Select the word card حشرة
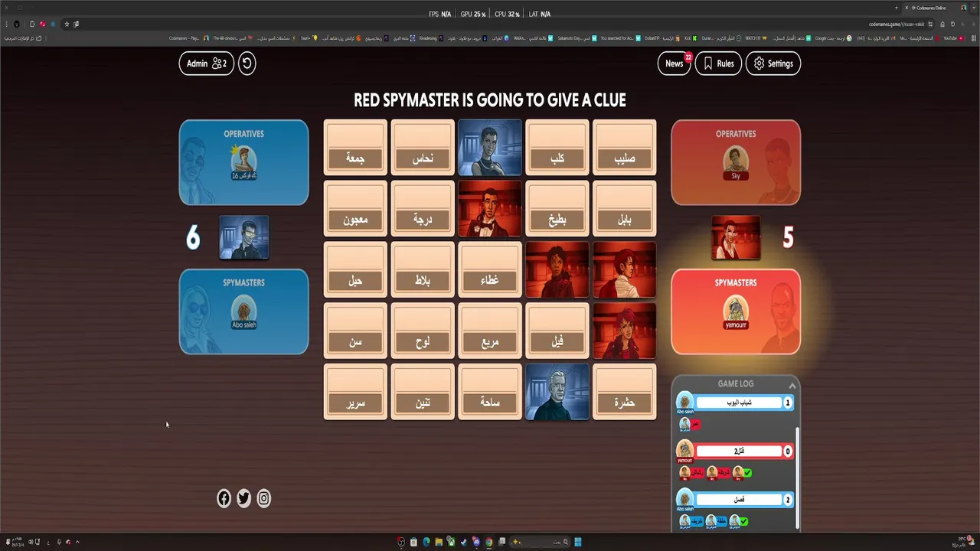 pos(625,393)
